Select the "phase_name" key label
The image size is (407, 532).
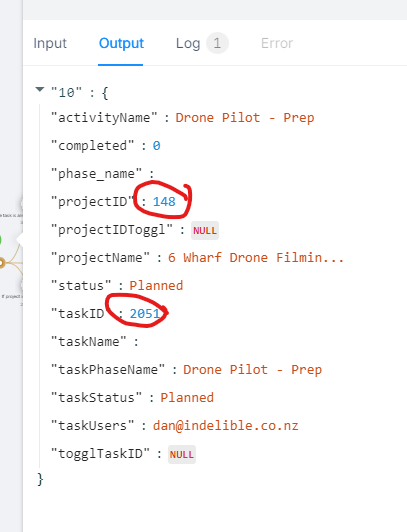click(96, 174)
